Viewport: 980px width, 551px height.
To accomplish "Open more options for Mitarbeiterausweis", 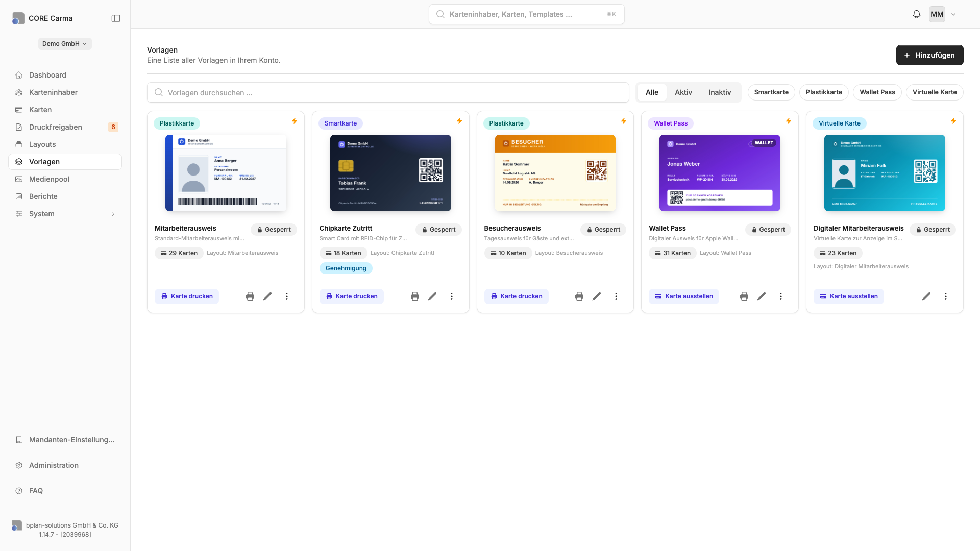I will tap(287, 296).
